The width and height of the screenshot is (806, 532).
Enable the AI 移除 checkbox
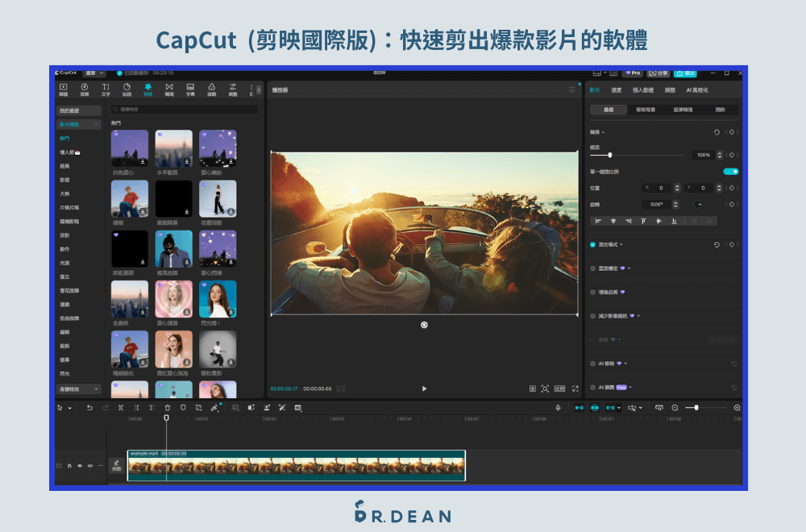(x=593, y=364)
